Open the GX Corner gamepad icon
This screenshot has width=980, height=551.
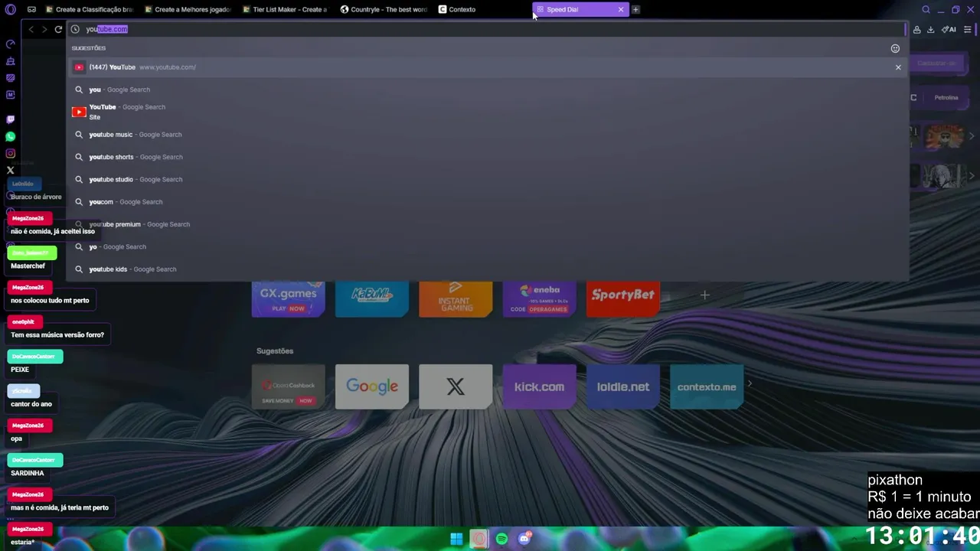tap(31, 9)
